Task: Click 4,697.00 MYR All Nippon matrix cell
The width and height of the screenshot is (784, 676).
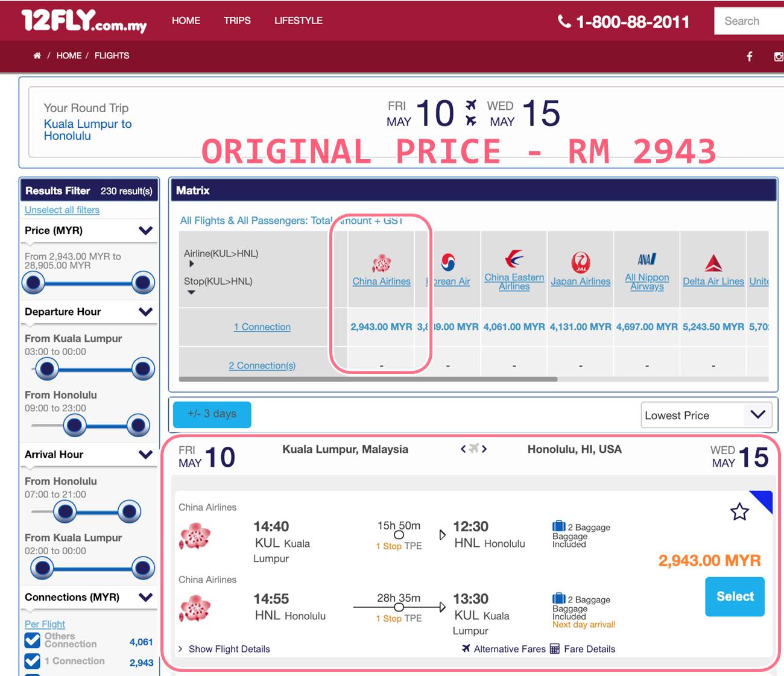Action: click(x=646, y=327)
